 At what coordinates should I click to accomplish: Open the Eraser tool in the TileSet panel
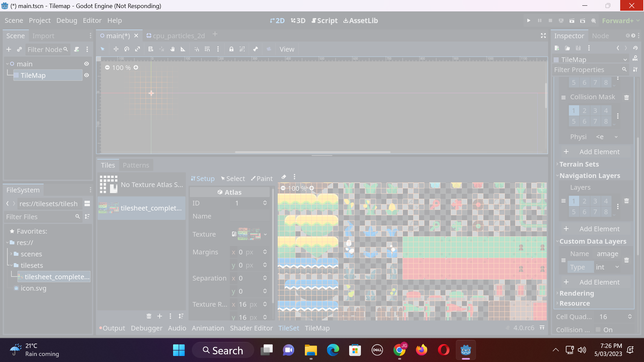pos(283,177)
